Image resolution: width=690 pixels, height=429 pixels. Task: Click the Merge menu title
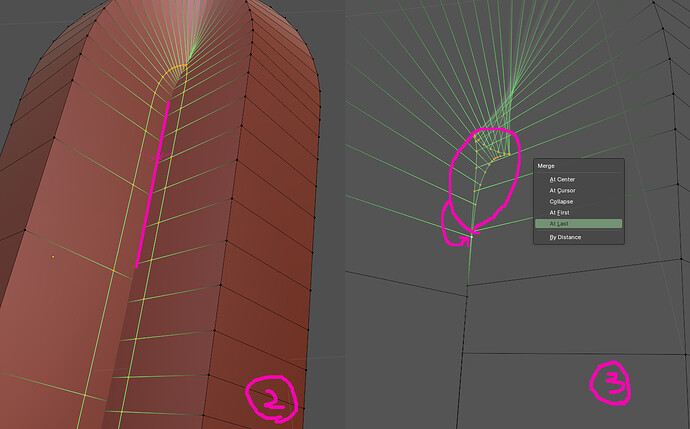click(546, 166)
